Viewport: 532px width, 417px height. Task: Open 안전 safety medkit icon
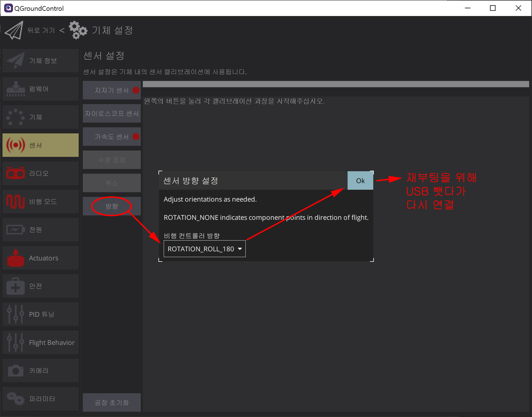15,286
